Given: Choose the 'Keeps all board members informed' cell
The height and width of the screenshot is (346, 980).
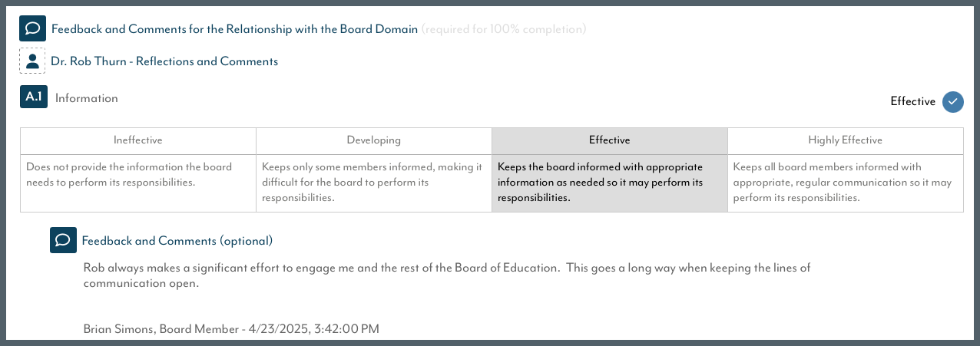Looking at the screenshot, I should coord(846,183).
